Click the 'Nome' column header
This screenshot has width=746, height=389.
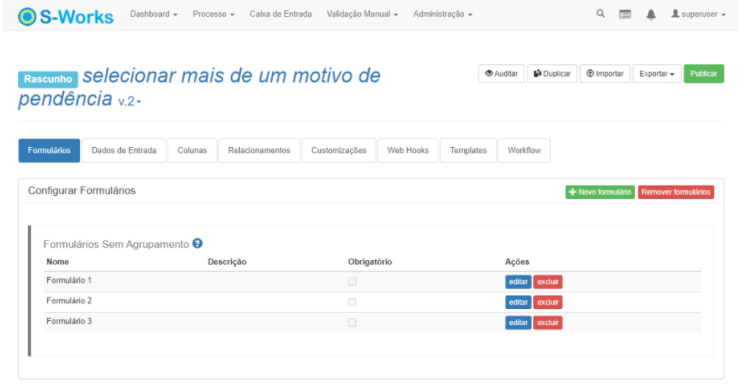58,262
